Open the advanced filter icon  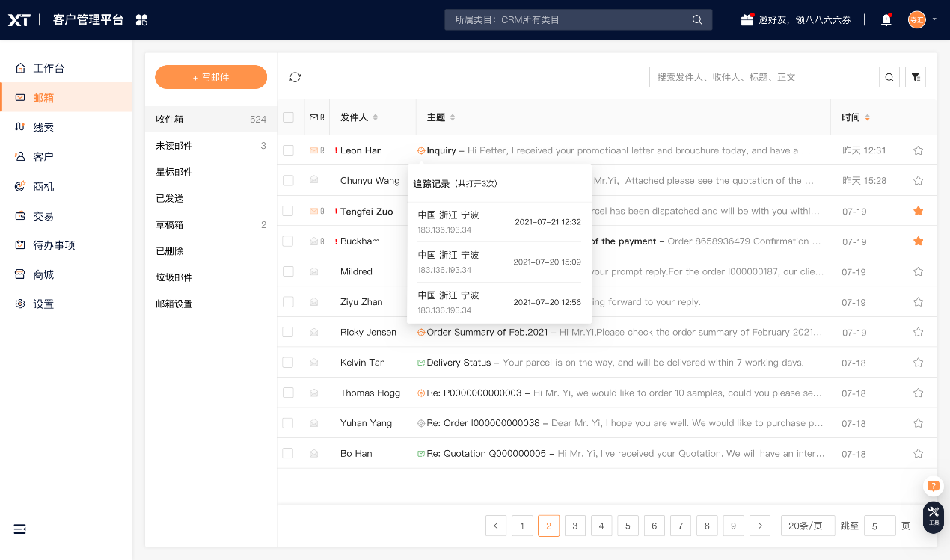916,77
